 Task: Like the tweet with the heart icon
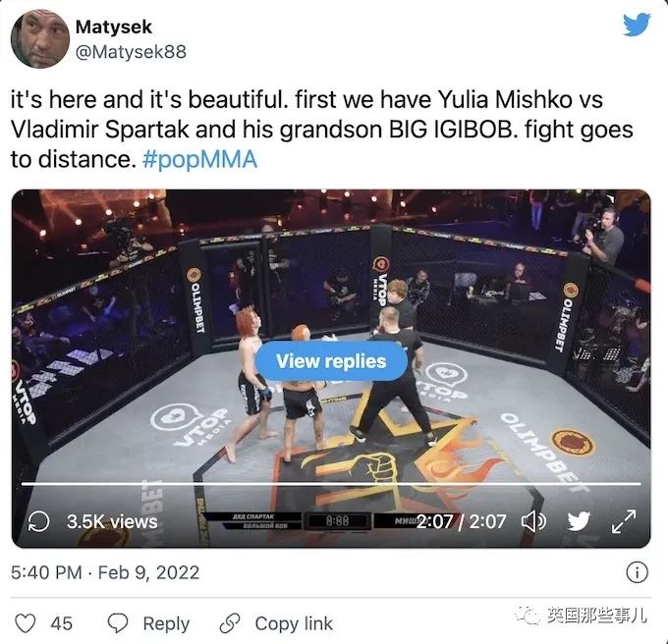tap(26, 623)
